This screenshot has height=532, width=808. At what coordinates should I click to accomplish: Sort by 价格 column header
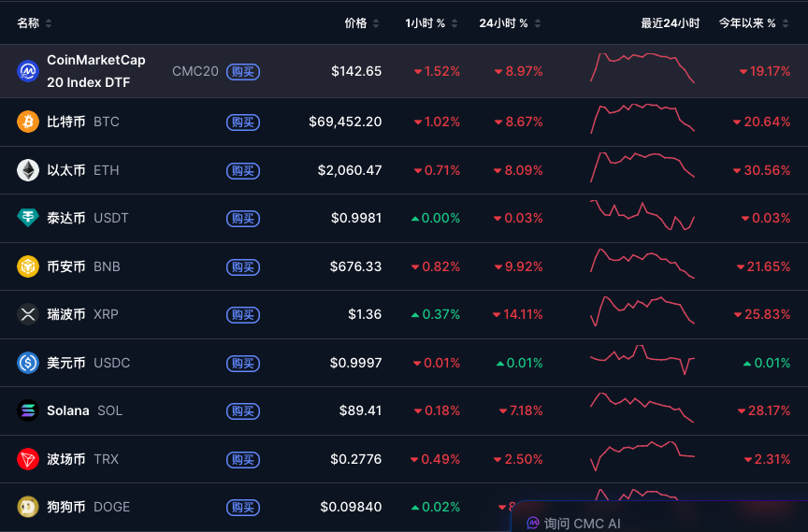point(361,23)
